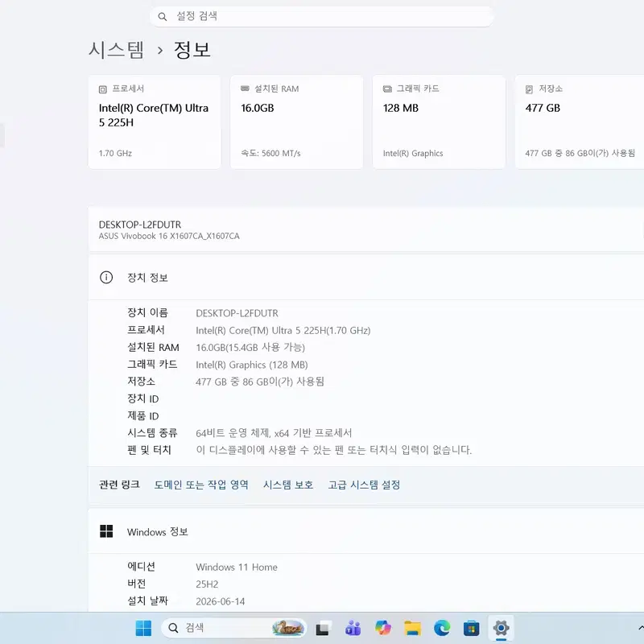644x644 pixels.
Task: Click the 저장소 disk icon
Action: tap(529, 89)
